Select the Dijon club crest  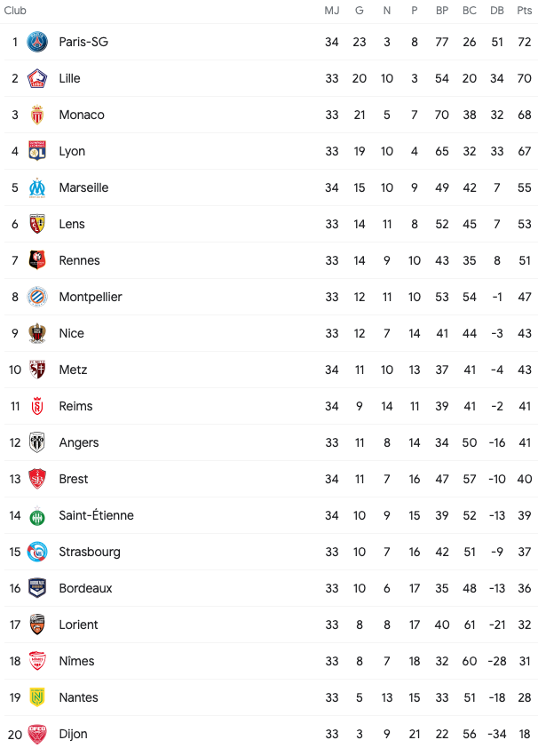click(x=37, y=734)
